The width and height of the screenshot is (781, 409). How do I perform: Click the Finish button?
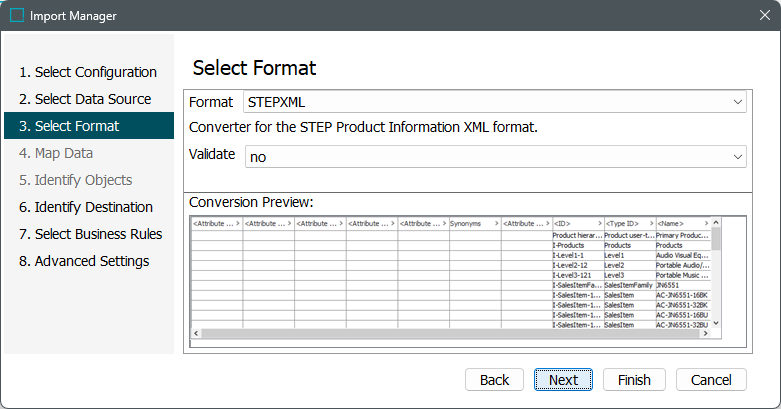pyautogui.click(x=634, y=380)
